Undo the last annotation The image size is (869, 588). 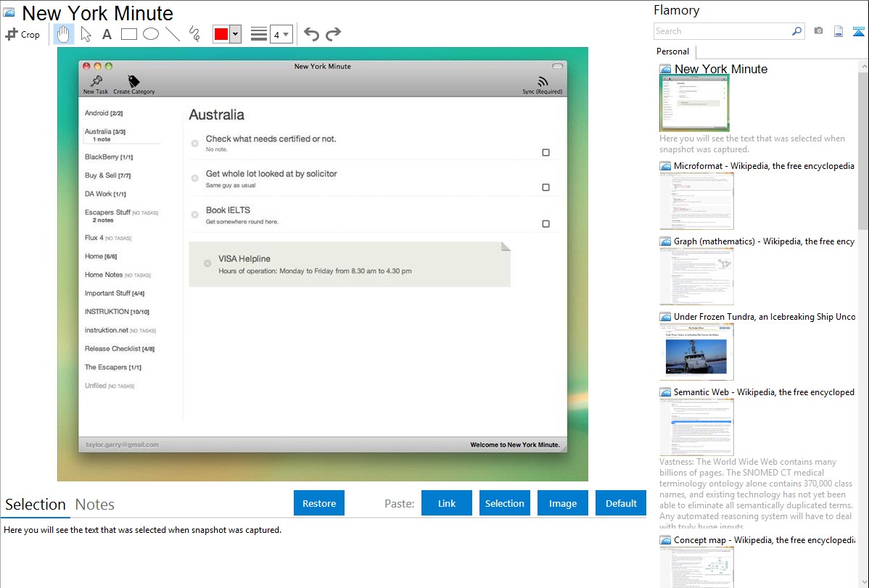click(311, 34)
